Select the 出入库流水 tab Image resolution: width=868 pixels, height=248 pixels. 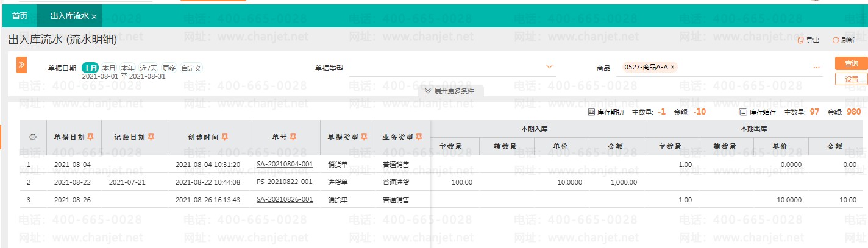click(x=69, y=16)
